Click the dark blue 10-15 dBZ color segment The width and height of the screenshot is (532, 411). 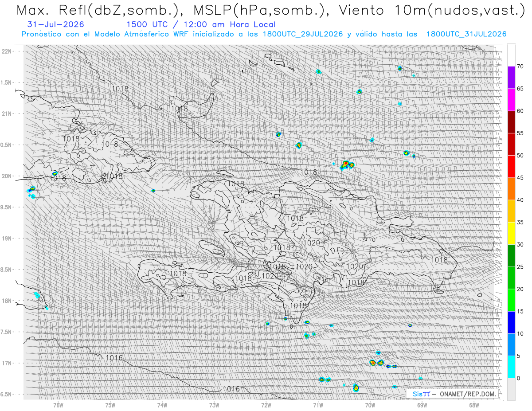tap(511, 322)
